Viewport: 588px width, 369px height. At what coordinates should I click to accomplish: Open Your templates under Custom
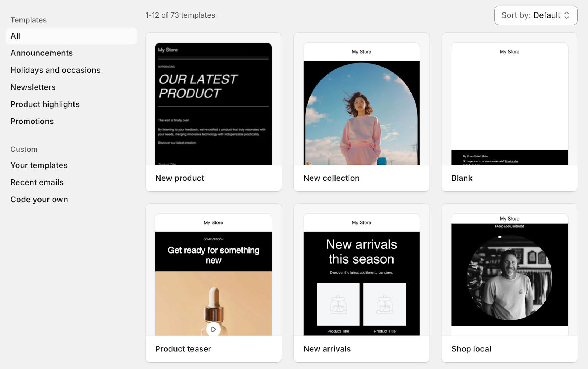(39, 165)
